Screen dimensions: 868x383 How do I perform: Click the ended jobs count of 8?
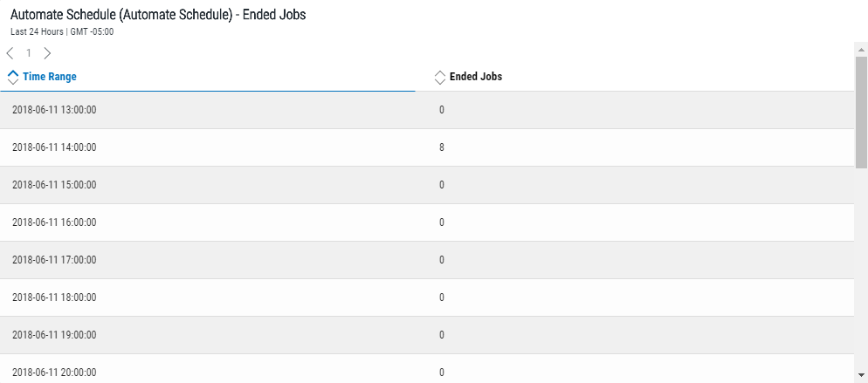[442, 147]
